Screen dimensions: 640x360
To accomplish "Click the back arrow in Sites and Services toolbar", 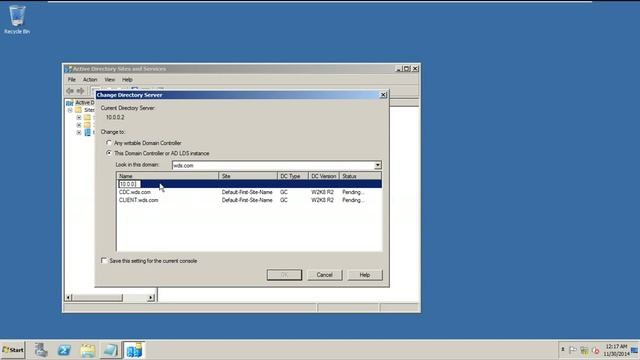I will (70, 91).
